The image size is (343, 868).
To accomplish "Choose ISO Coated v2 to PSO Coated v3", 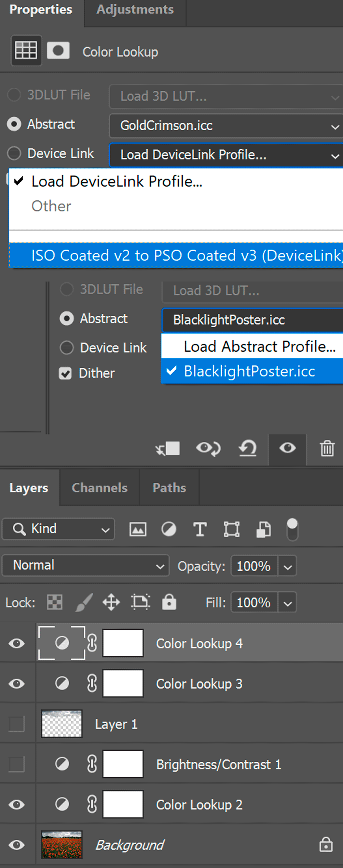I will [x=176, y=256].
